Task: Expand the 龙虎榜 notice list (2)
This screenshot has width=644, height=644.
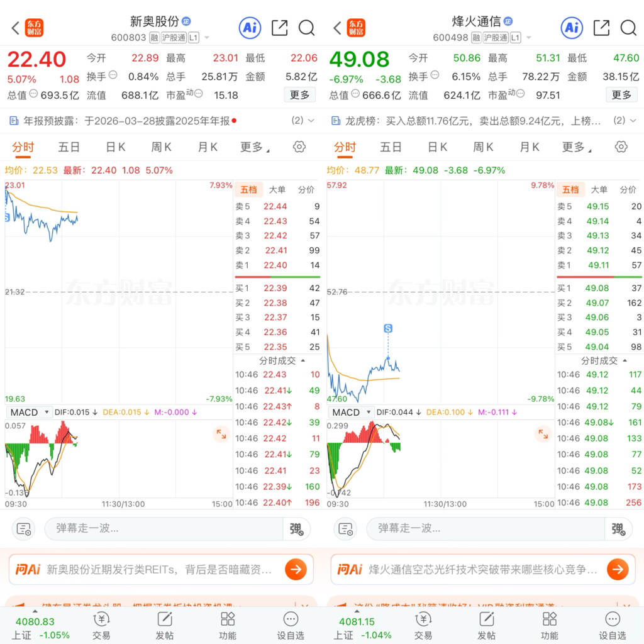Action: 625,120
